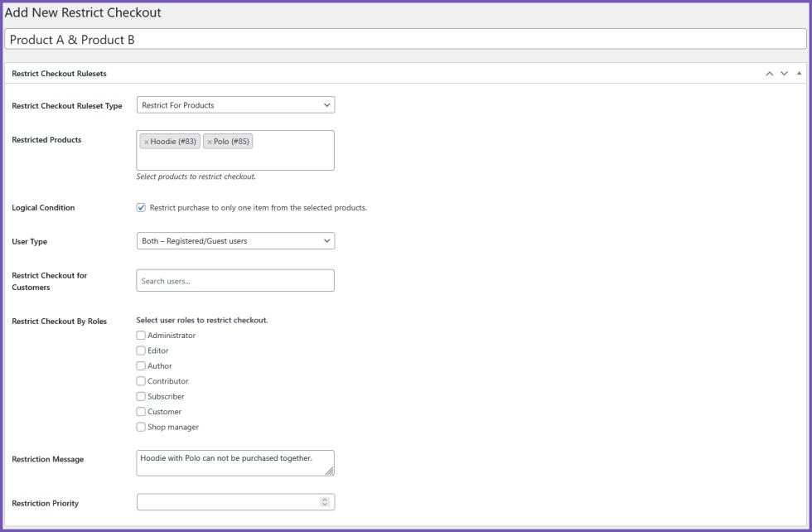
Task: Move the Restrict Checkout Rulesets panel up
Action: (770, 73)
